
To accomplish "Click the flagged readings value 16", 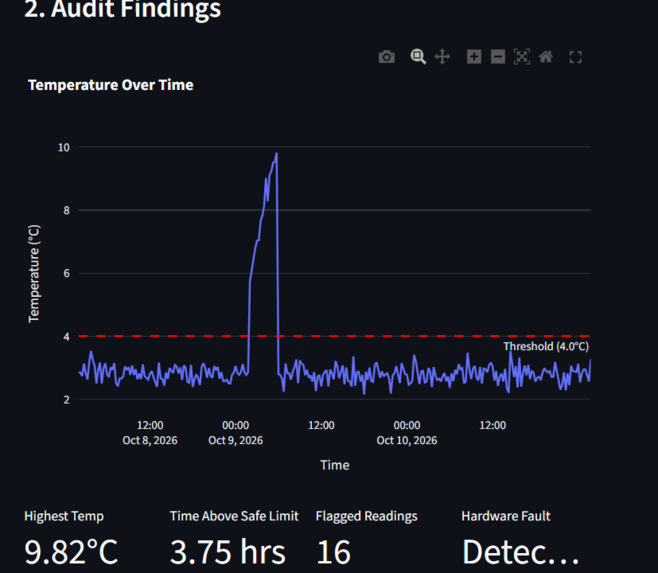I will coord(333,552).
